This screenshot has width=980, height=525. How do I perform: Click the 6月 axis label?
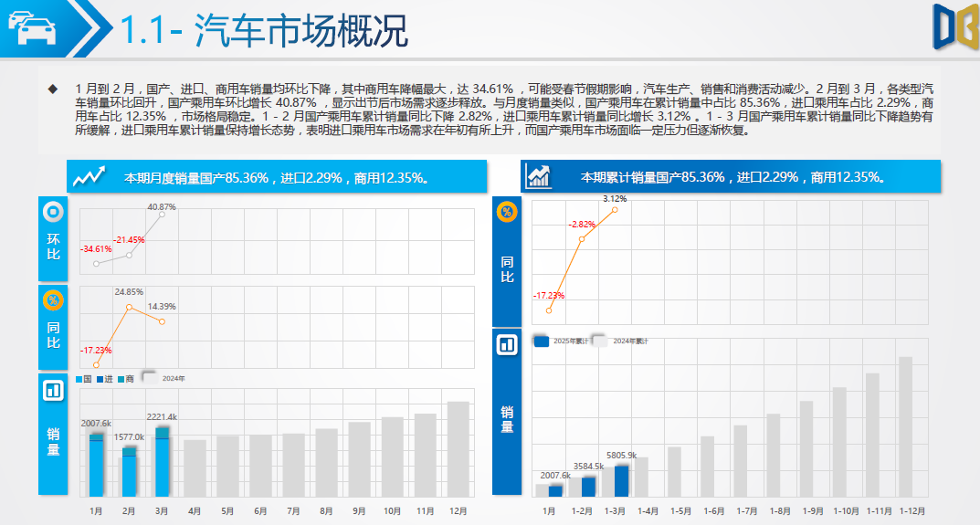(260, 511)
